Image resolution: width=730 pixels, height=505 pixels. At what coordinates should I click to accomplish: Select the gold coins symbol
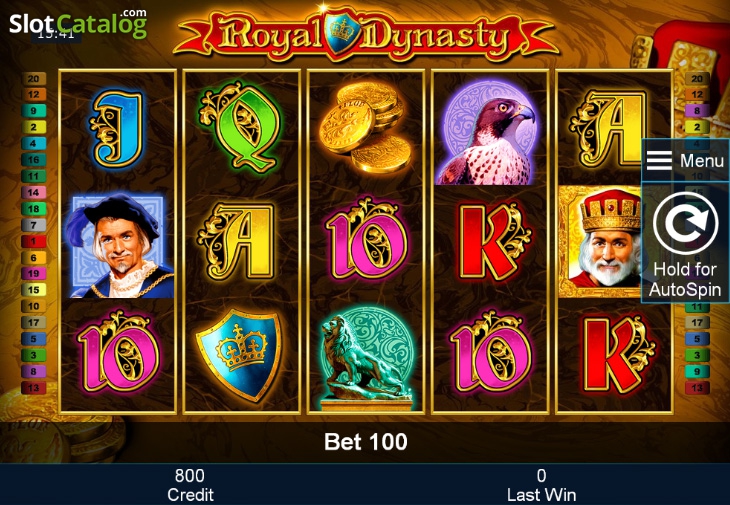tap(365, 127)
